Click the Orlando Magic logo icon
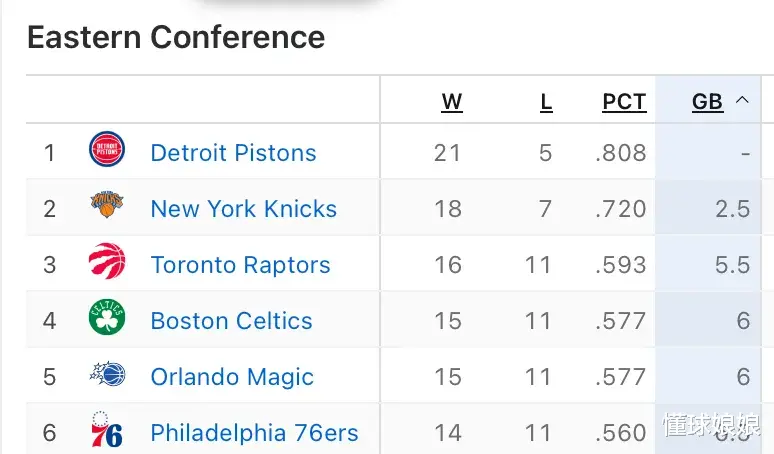The image size is (774, 454). 107,376
